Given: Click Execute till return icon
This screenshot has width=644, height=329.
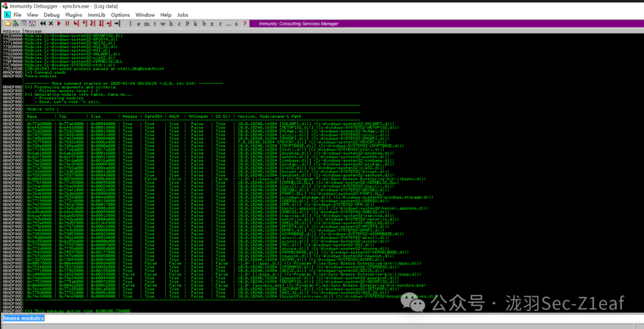Looking at the screenshot, I should tap(109, 23).
